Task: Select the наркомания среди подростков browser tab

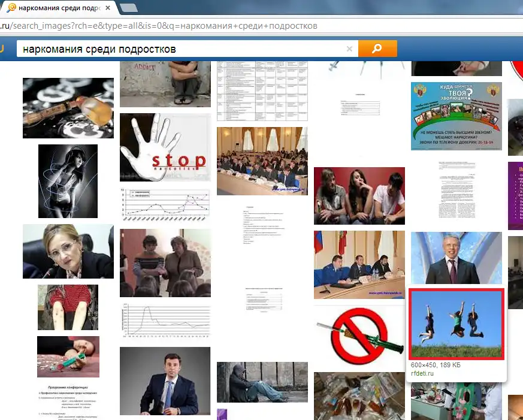Action: point(57,8)
